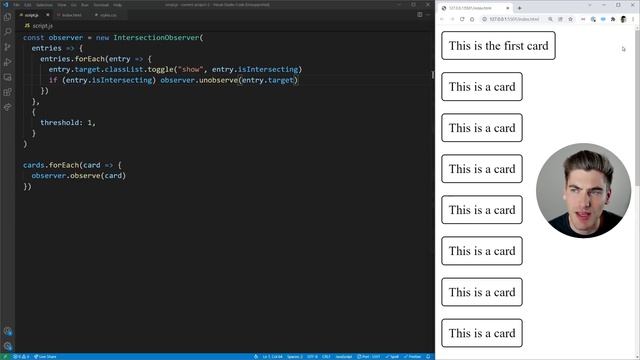640x360 pixels.
Task: Click 'threshold: 1,' in the editor
Action: pyautogui.click(x=68, y=122)
